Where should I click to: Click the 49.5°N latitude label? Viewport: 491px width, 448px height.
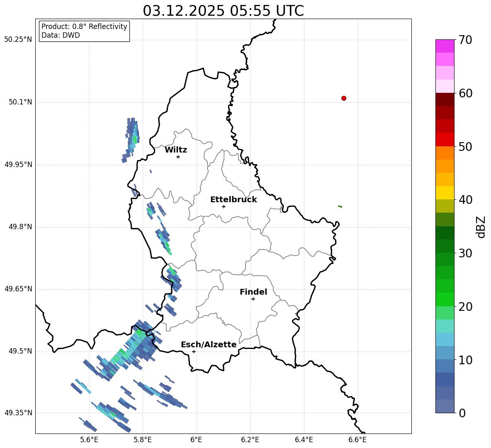point(20,351)
